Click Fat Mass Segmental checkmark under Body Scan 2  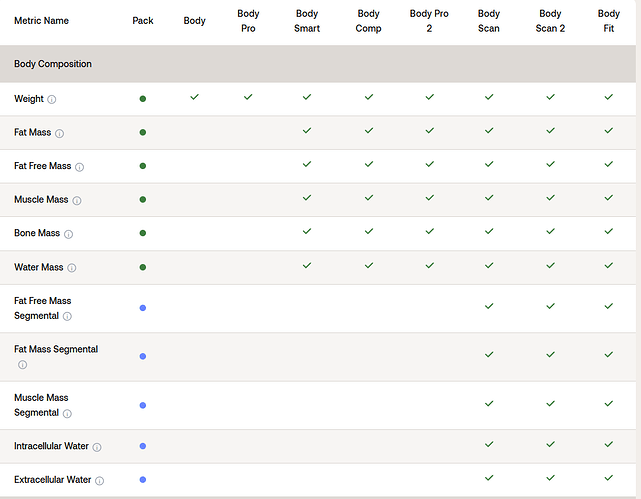(x=551, y=354)
